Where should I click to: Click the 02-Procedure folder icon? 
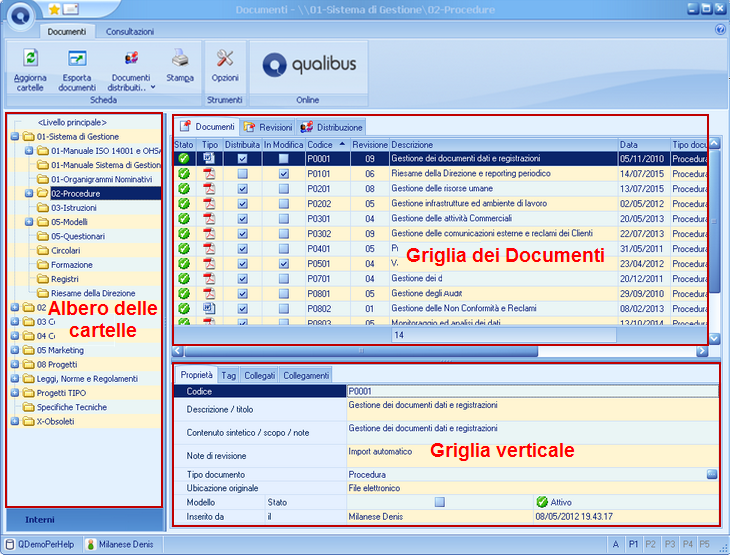(x=43, y=193)
